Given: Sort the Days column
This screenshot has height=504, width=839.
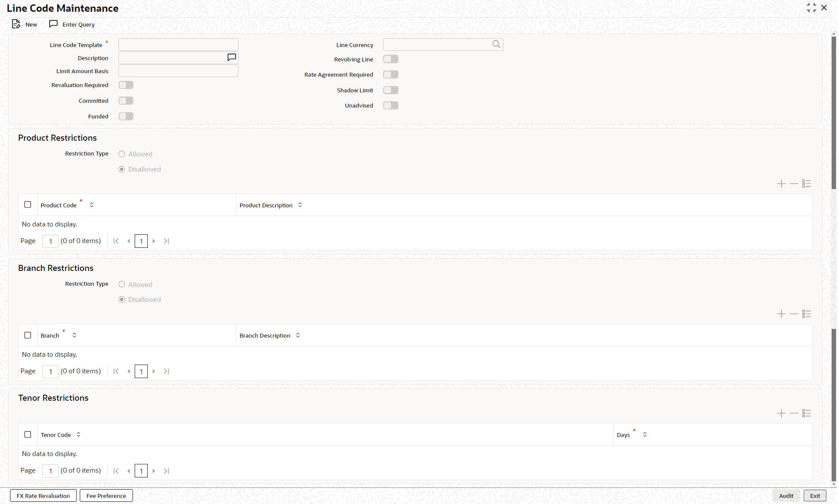Looking at the screenshot, I should [645, 435].
